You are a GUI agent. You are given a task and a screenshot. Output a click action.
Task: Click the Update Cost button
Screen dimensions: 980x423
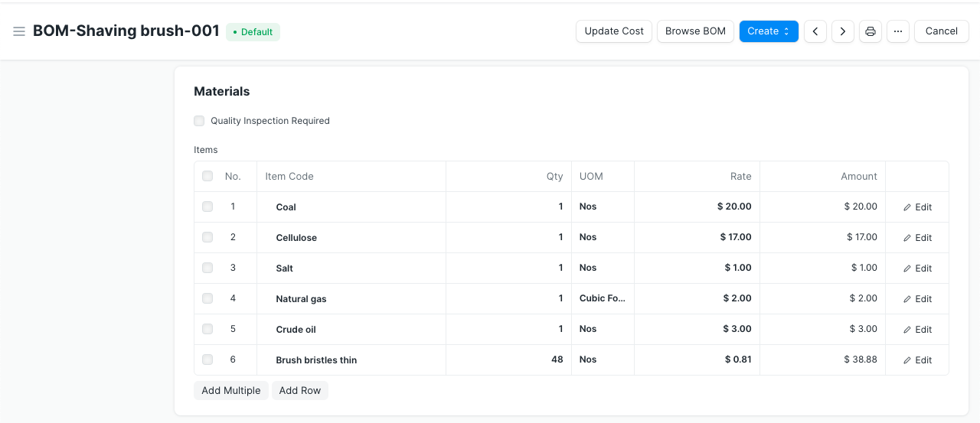tap(614, 31)
